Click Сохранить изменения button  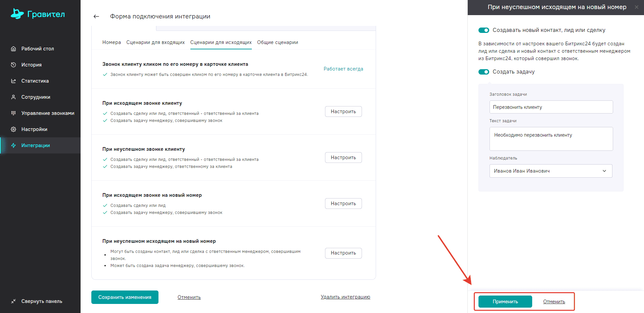pyautogui.click(x=125, y=297)
